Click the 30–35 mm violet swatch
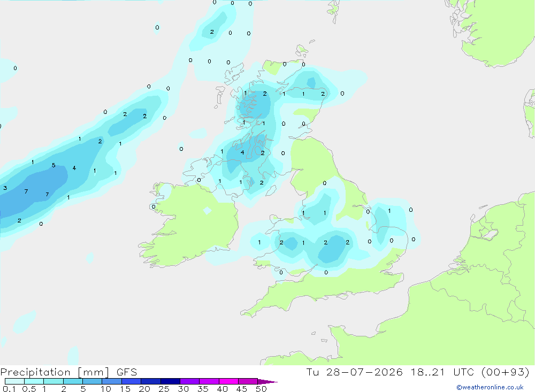This screenshot has width=535, height=392. (x=189, y=381)
